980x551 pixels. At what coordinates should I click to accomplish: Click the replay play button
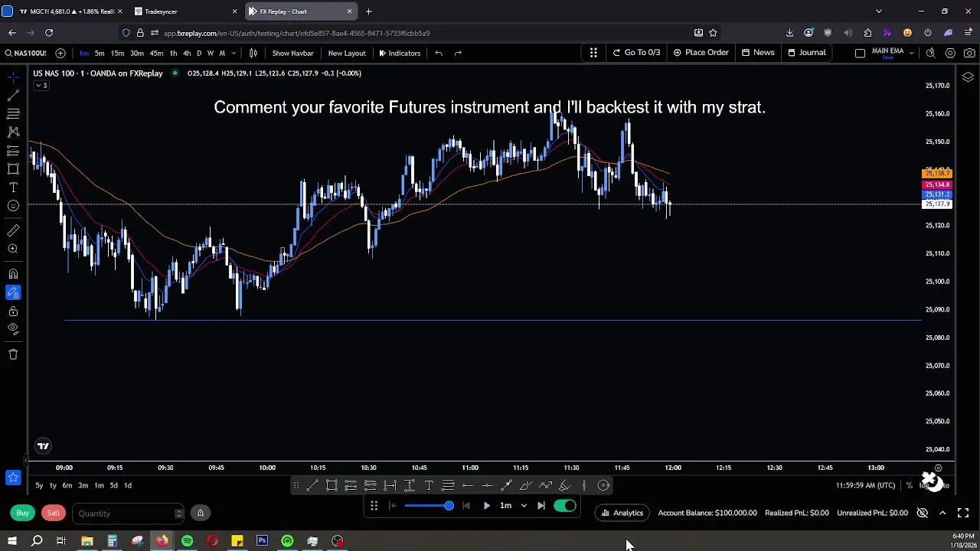486,506
